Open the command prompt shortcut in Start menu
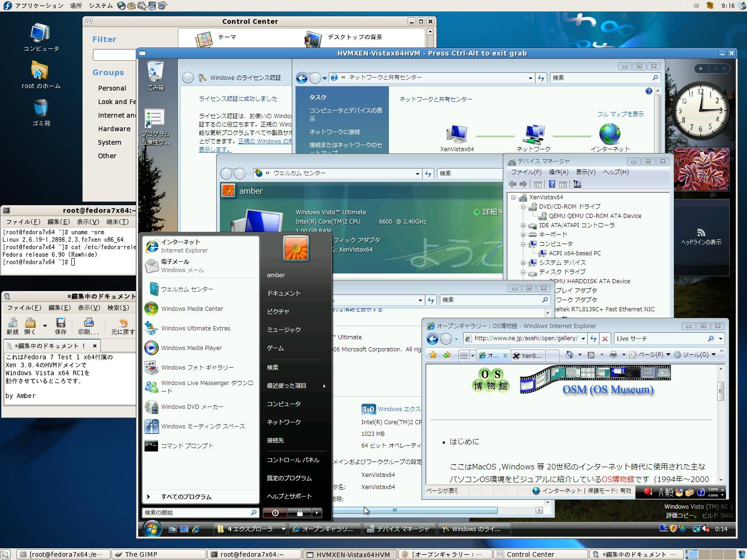The image size is (747, 560). pyautogui.click(x=187, y=446)
